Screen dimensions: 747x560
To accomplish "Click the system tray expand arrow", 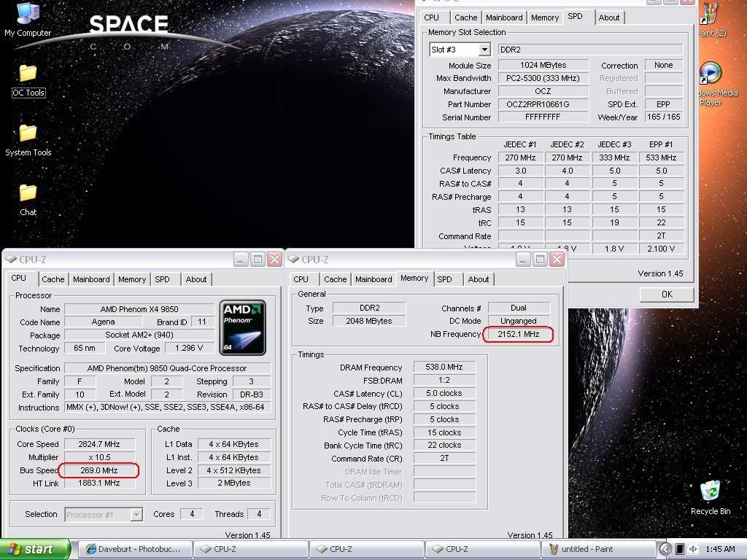I will click(x=665, y=549).
